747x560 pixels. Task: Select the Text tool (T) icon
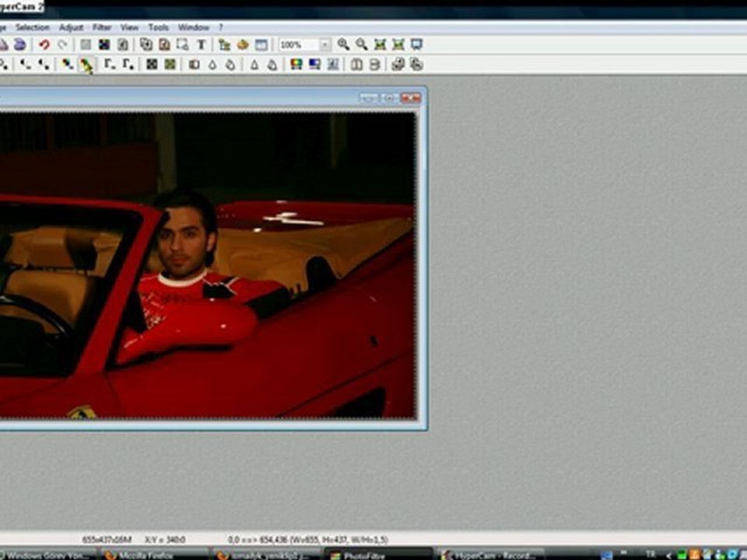point(201,45)
